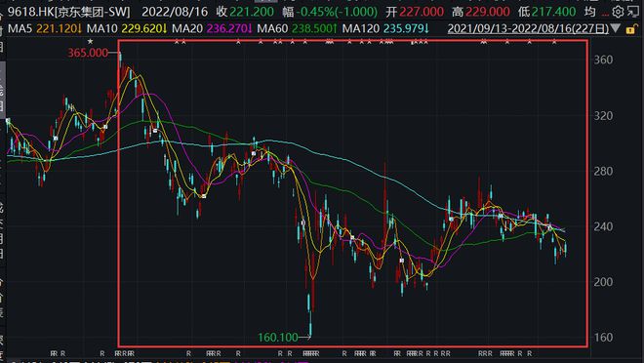Click the 280 price axis label
This screenshot has height=363, width=644.
pyautogui.click(x=603, y=171)
